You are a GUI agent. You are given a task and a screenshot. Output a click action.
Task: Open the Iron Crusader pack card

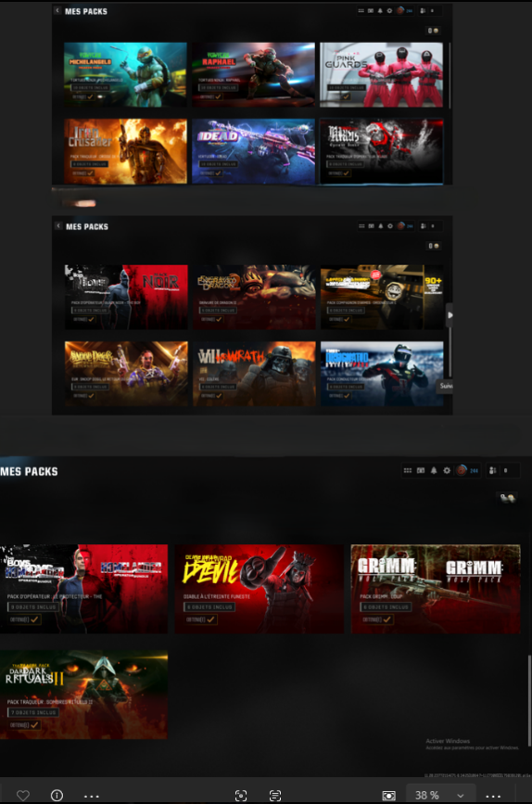point(125,151)
